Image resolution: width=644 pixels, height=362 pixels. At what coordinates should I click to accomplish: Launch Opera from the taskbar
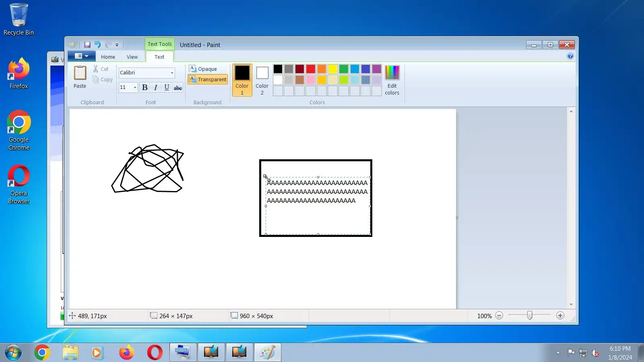coord(155,353)
